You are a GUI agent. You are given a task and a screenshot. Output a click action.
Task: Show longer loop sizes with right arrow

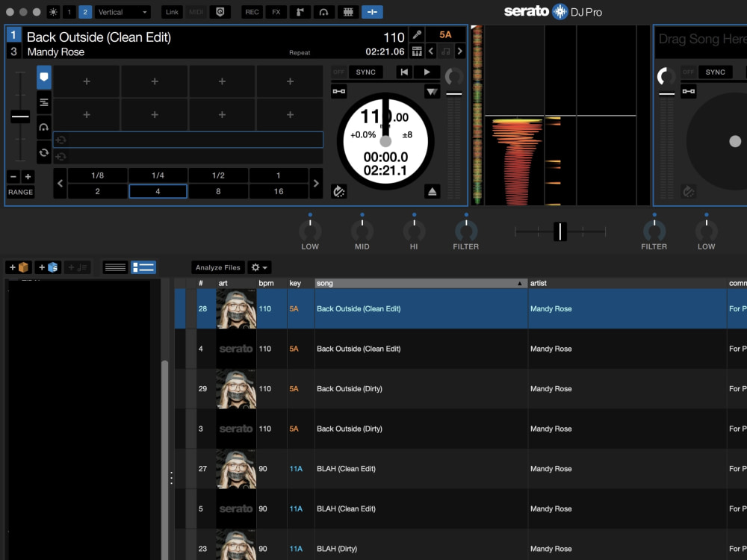tap(316, 184)
